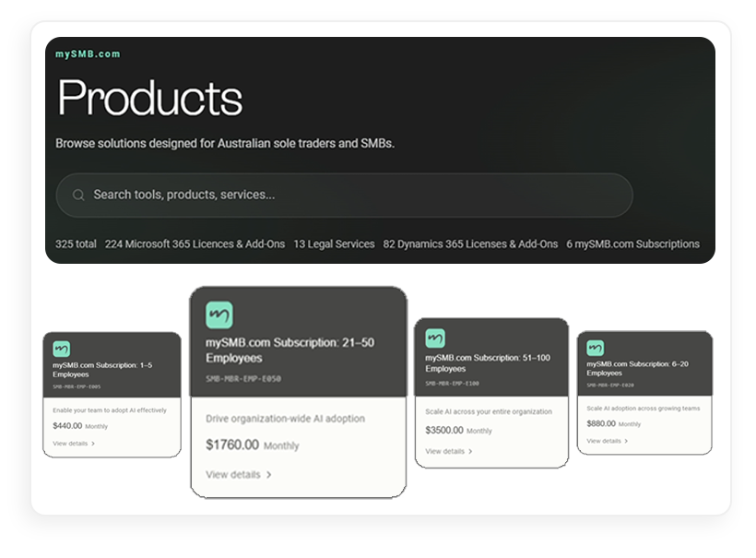Viewport: 756px width, 558px height.
Task: View details of the $3500.00 subscription
Action: 449,451
